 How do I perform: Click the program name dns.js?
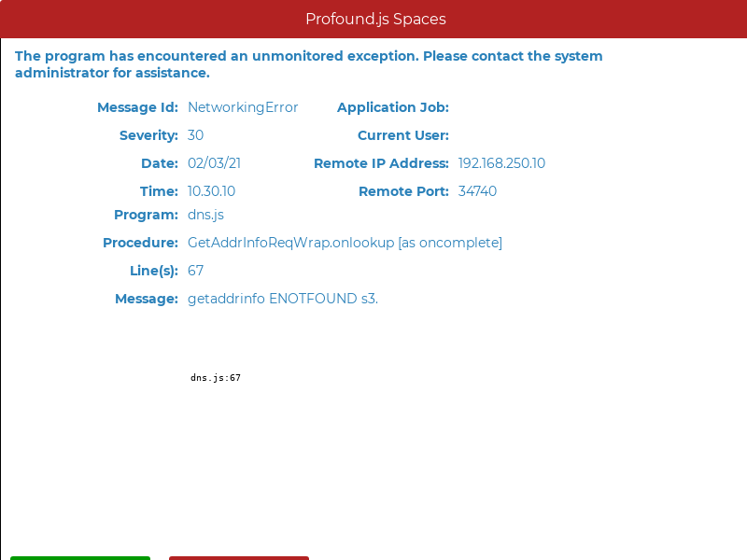[205, 215]
